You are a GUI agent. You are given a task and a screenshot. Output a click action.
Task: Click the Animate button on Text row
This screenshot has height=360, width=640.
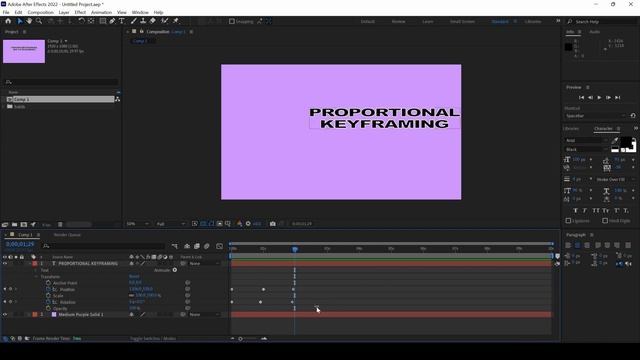click(x=175, y=270)
